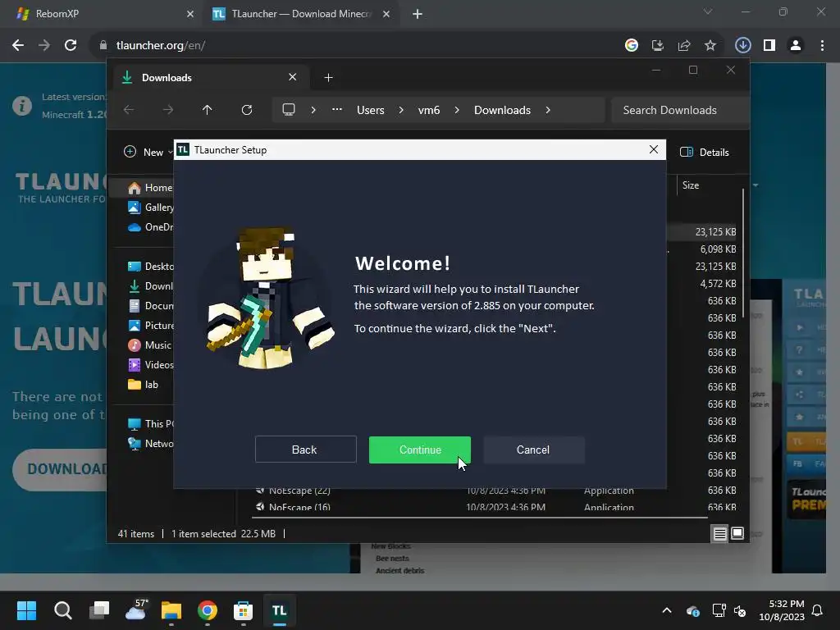Toggle Chrome side panel icon

coord(769,46)
